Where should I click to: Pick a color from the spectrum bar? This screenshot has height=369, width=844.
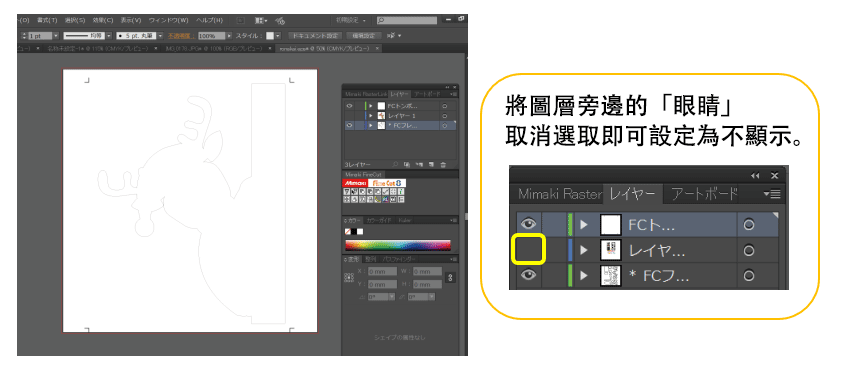(398, 245)
